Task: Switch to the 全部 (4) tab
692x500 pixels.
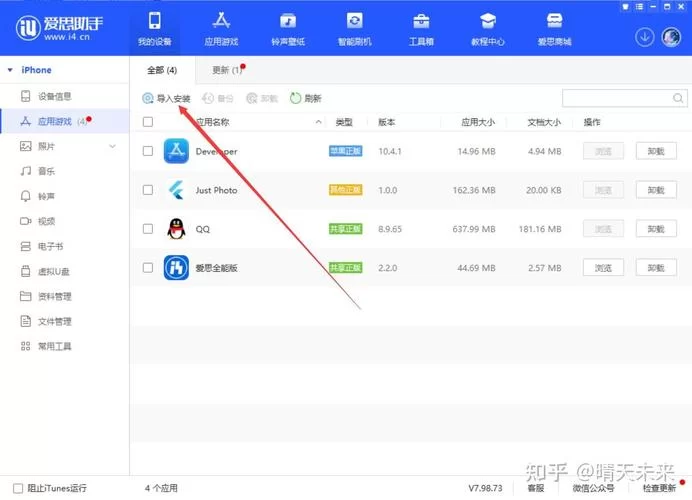Action: pyautogui.click(x=162, y=70)
